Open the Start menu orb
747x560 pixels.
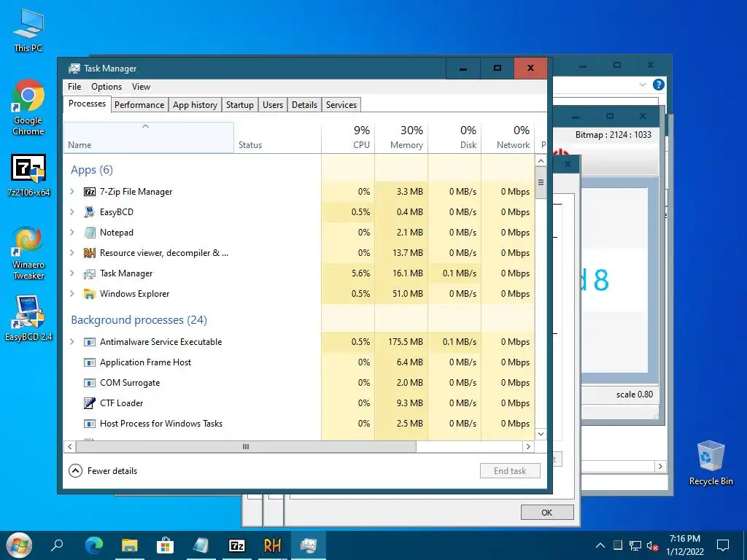click(x=19, y=545)
